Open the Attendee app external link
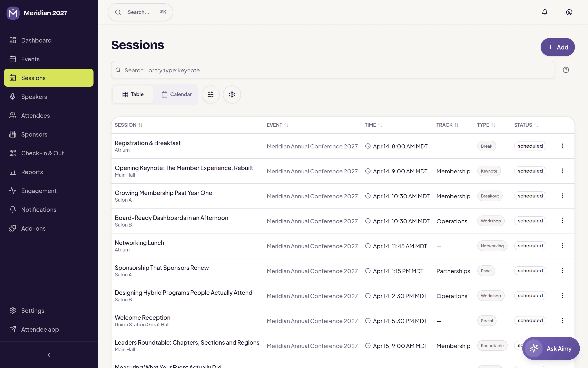This screenshot has width=588, height=368. [49, 329]
